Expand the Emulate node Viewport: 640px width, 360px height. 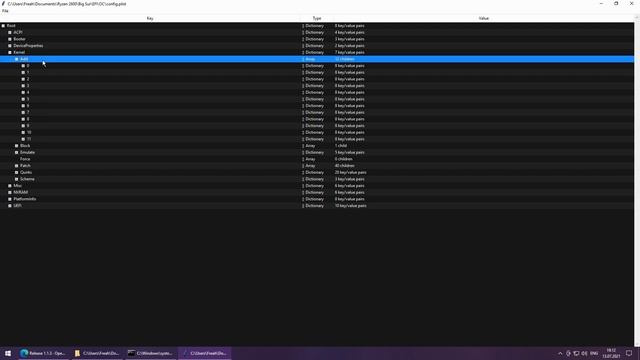click(x=17, y=152)
